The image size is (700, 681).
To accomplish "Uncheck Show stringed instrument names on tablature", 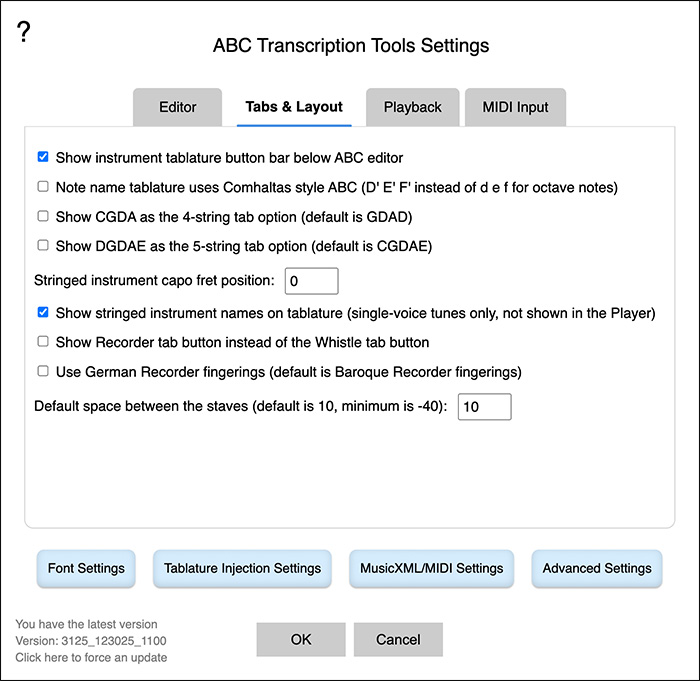I will coord(43,312).
